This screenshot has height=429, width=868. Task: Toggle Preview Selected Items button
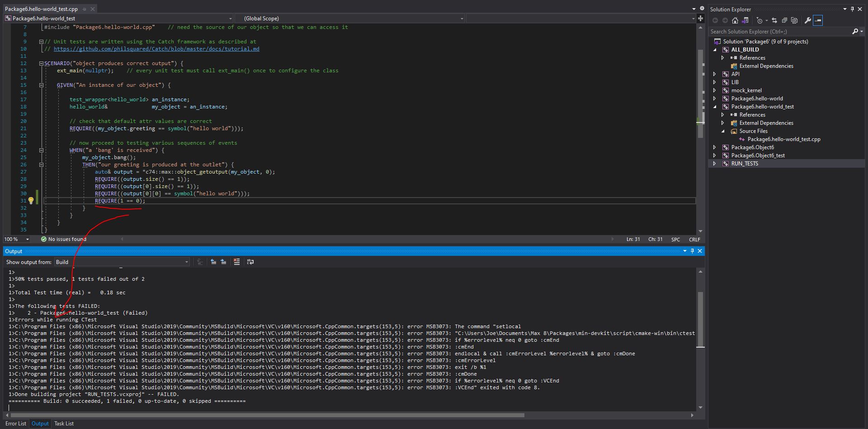818,20
